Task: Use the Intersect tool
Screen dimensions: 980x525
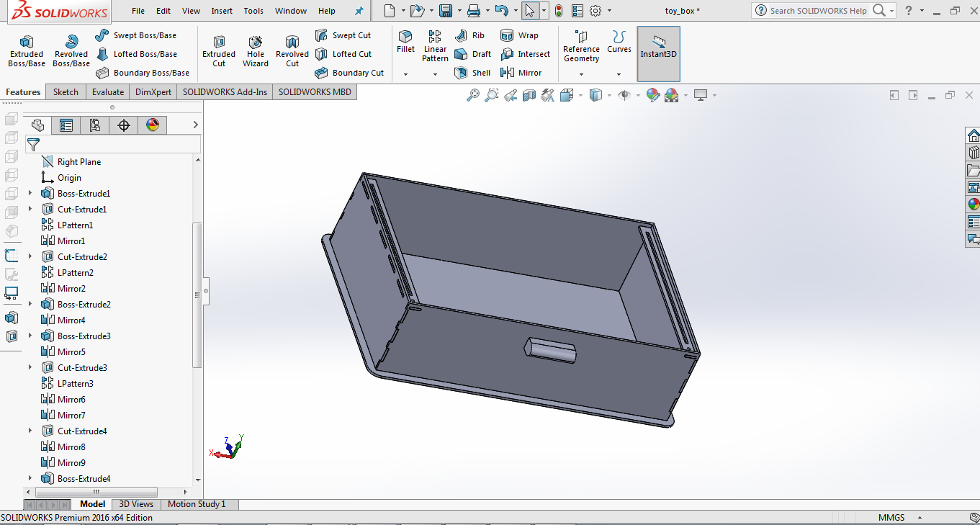Action: (x=525, y=54)
